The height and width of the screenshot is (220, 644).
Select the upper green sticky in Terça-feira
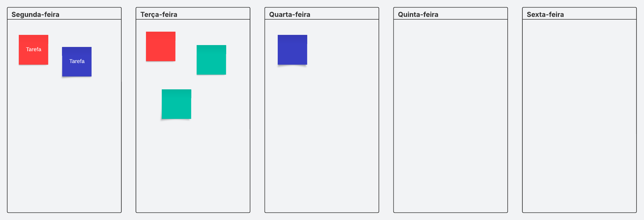click(x=211, y=60)
